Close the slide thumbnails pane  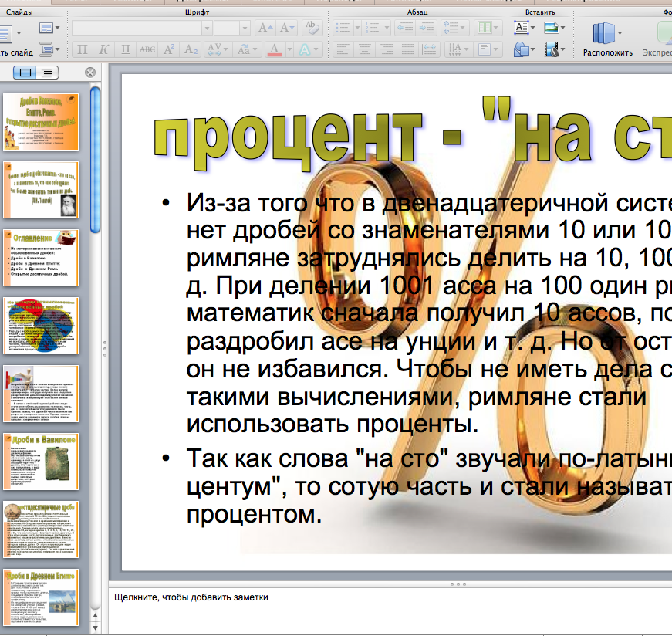point(90,73)
